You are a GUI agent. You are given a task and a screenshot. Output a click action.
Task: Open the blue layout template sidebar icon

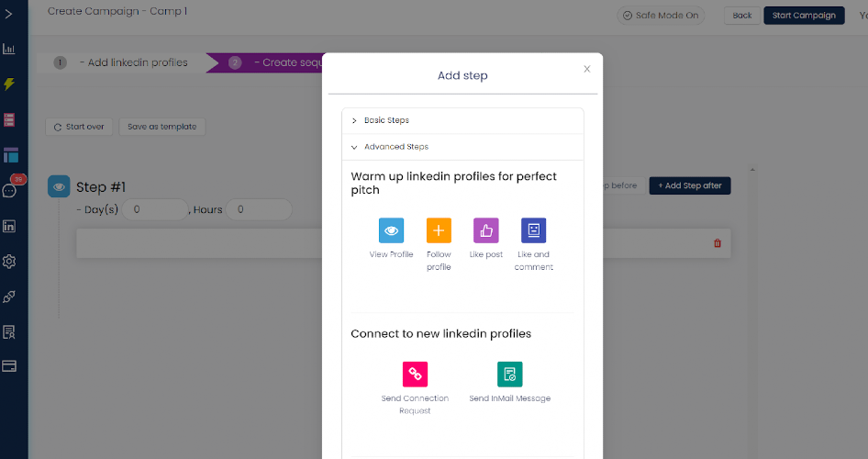(10, 155)
